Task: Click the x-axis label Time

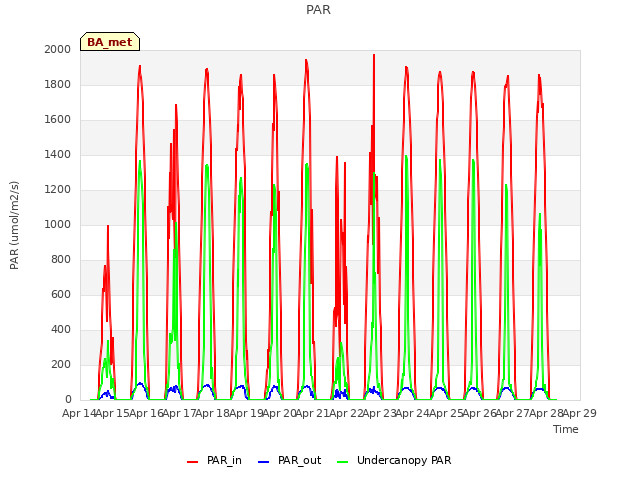Action: click(566, 429)
